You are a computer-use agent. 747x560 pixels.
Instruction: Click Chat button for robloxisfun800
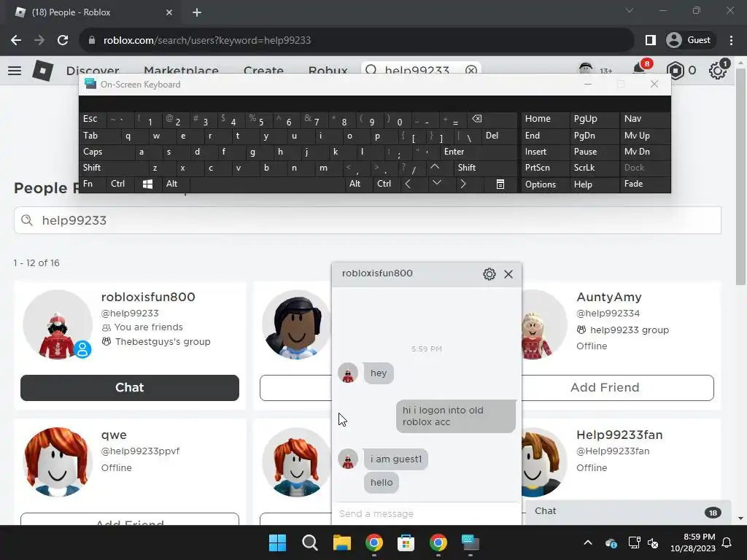tap(130, 388)
